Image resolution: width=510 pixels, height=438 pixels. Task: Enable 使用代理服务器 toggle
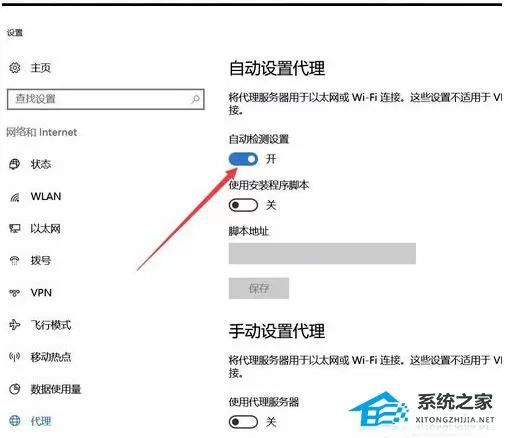tap(243, 422)
